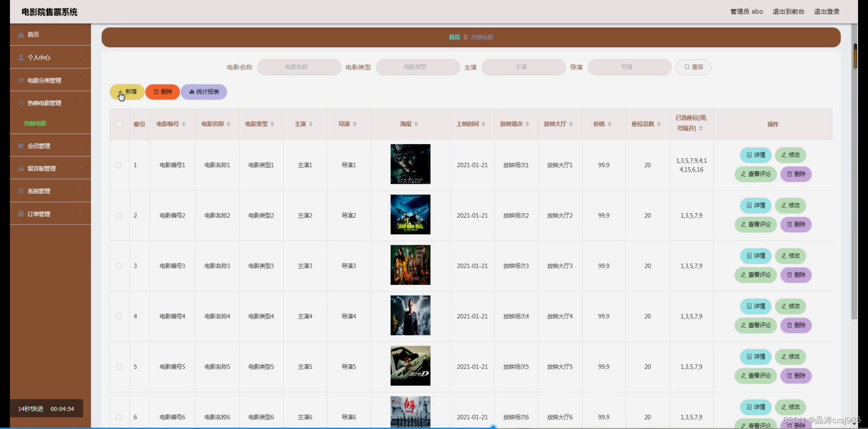
Task: Click the 电影分类管理 paper-plane icon
Action: (21, 80)
